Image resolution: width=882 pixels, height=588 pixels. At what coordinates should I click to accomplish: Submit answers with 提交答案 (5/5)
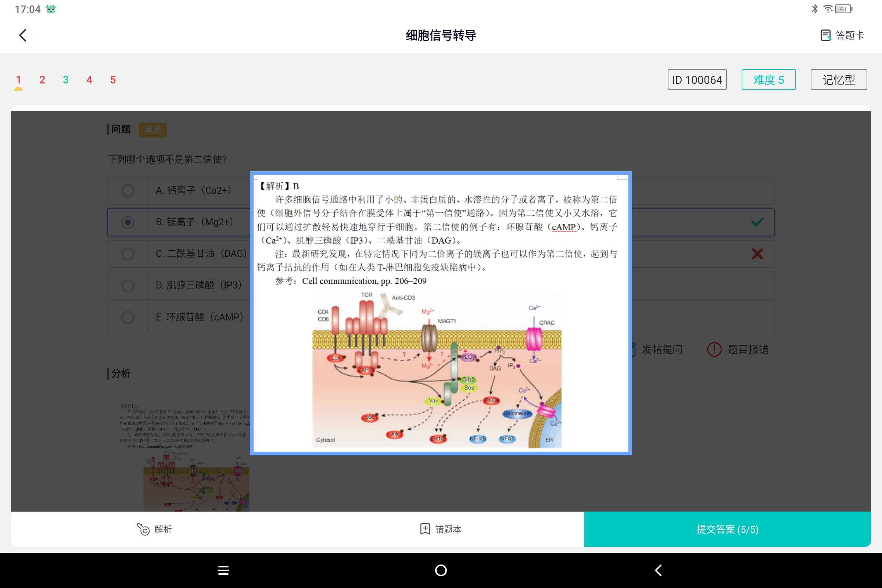[x=727, y=529]
